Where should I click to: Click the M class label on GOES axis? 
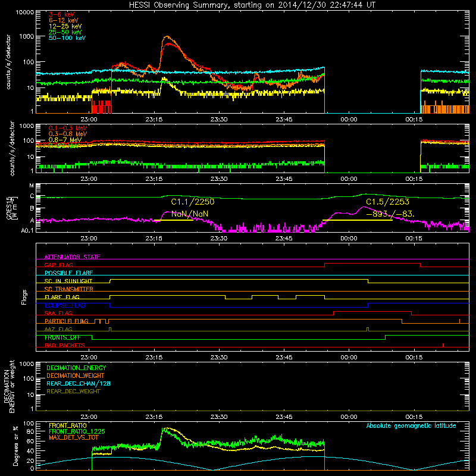[32, 186]
